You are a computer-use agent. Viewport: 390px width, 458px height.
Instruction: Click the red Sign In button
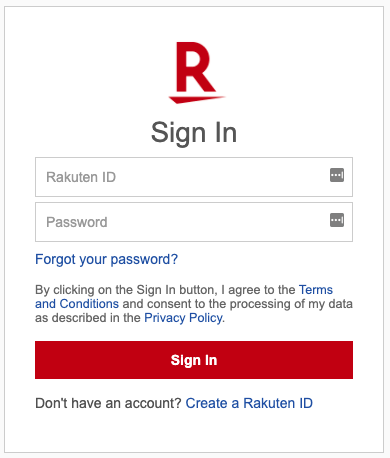tap(194, 360)
